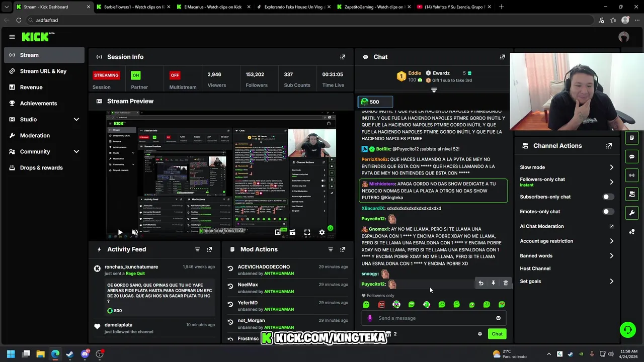The height and width of the screenshot is (362, 644).
Task: Switch to the ZapatitoGaming browser tab
Action: (373, 7)
